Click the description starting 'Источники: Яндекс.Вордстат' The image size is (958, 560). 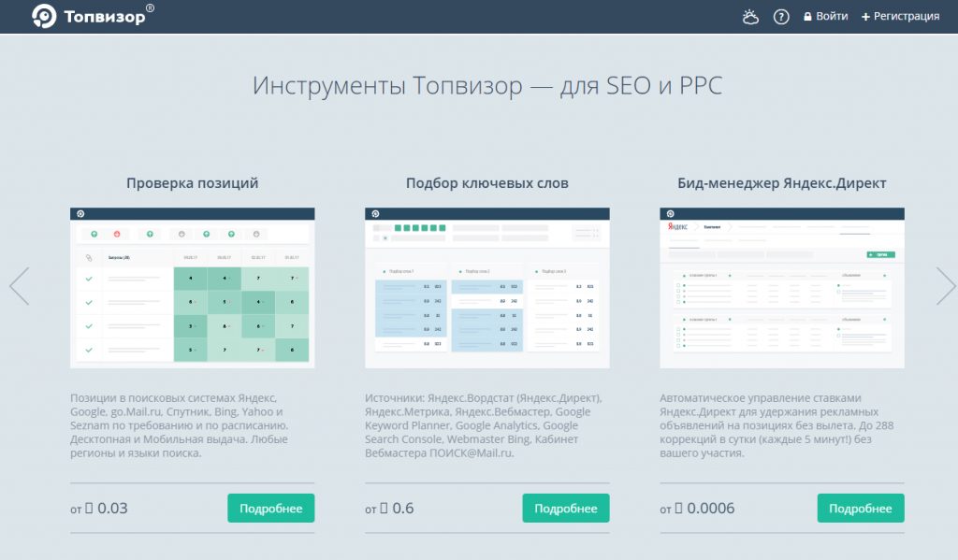(484, 425)
